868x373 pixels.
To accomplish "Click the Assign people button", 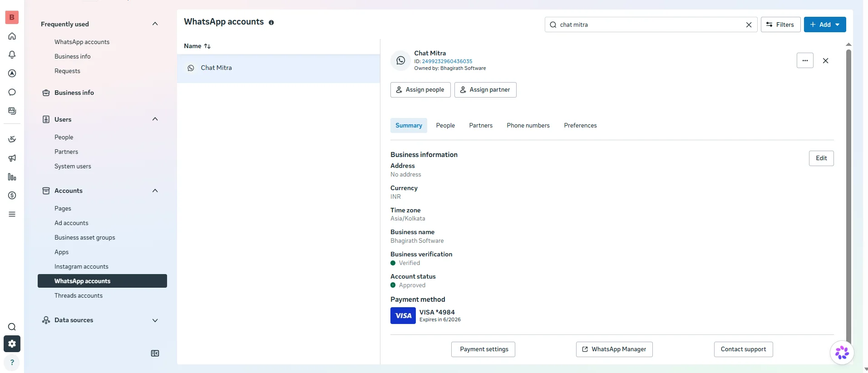I will (420, 90).
